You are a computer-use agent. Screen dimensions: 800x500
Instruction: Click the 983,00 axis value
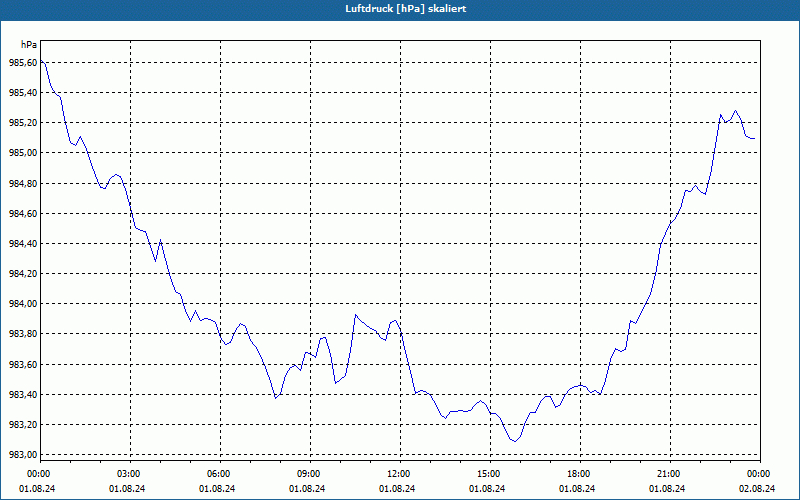[x=23, y=455]
